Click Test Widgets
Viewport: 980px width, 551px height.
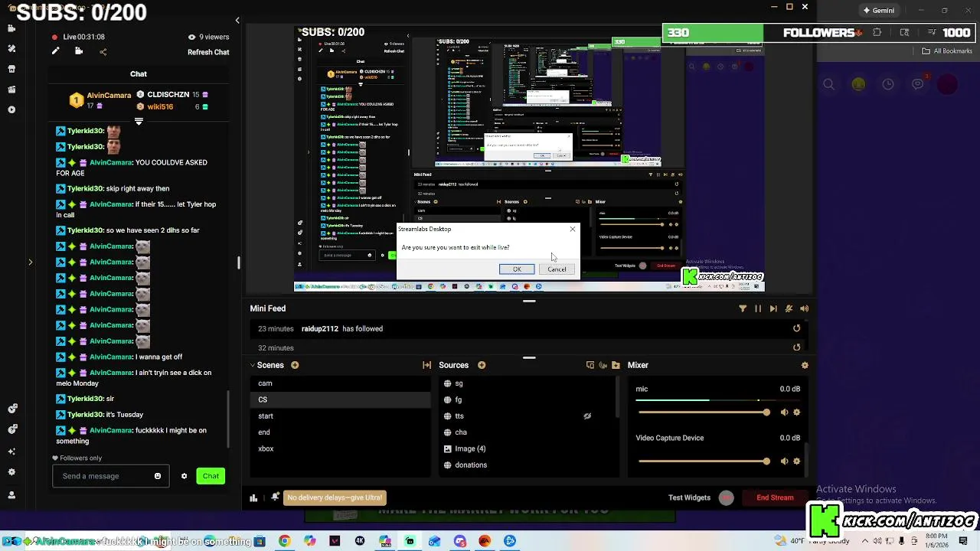pos(689,497)
